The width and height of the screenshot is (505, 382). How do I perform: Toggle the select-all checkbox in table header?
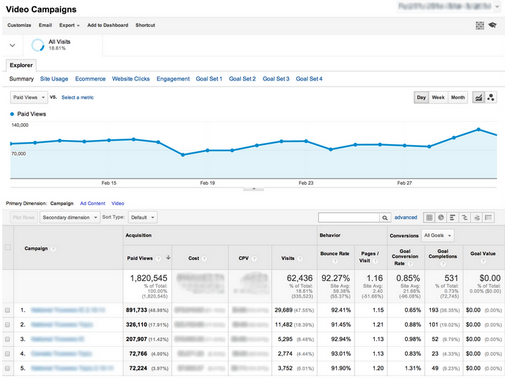[8, 247]
